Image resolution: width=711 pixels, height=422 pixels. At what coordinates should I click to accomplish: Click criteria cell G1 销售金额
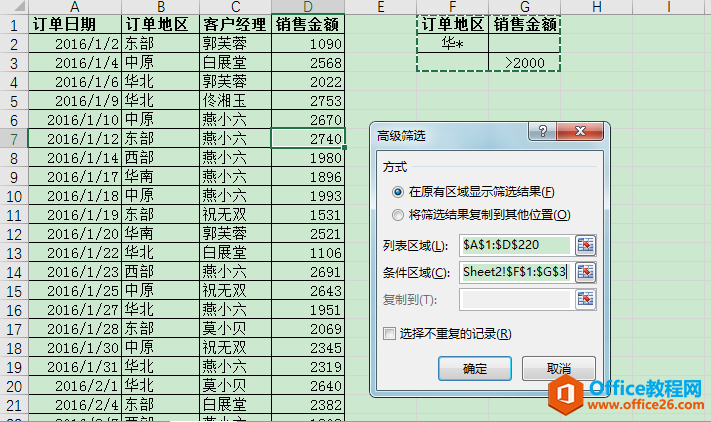(x=525, y=24)
